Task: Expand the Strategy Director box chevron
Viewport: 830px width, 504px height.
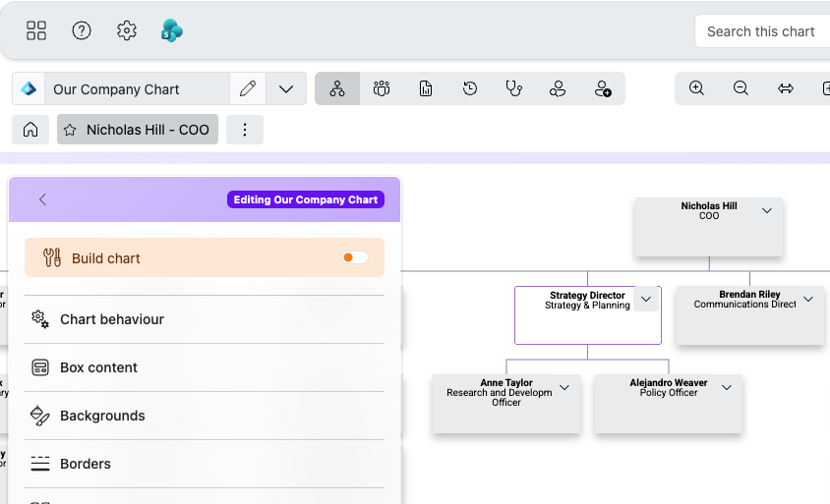Action: [x=646, y=300]
